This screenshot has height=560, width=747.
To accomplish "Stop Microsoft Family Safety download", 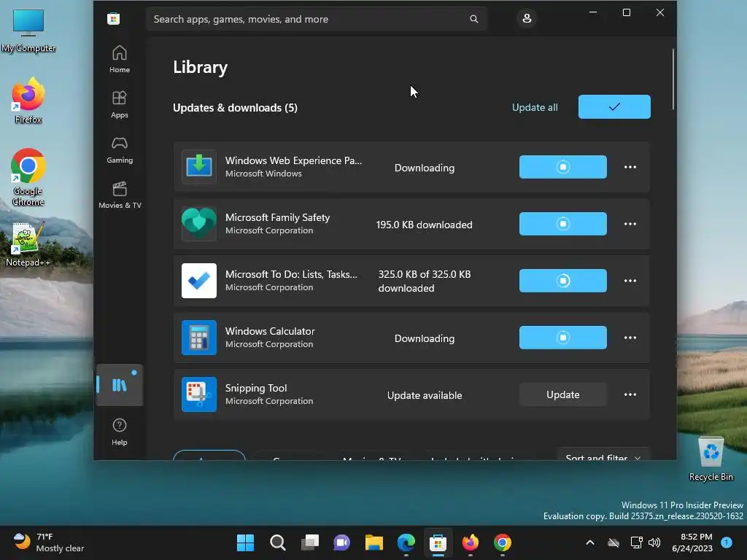I will pos(562,224).
